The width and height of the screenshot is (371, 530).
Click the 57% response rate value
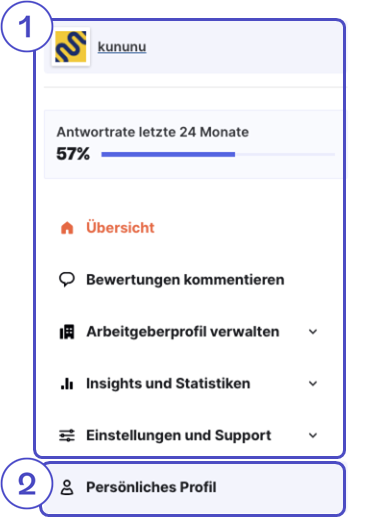coord(73,154)
